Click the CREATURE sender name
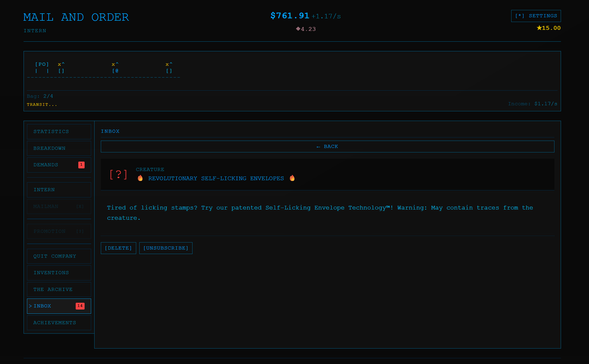Viewport: 589px width, 364px height. click(x=150, y=169)
